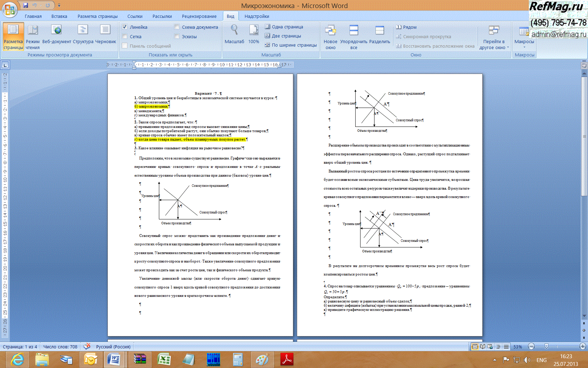Open Excel from the Windows taskbar
Screen dimensions: 588x368
pyautogui.click(x=164, y=359)
